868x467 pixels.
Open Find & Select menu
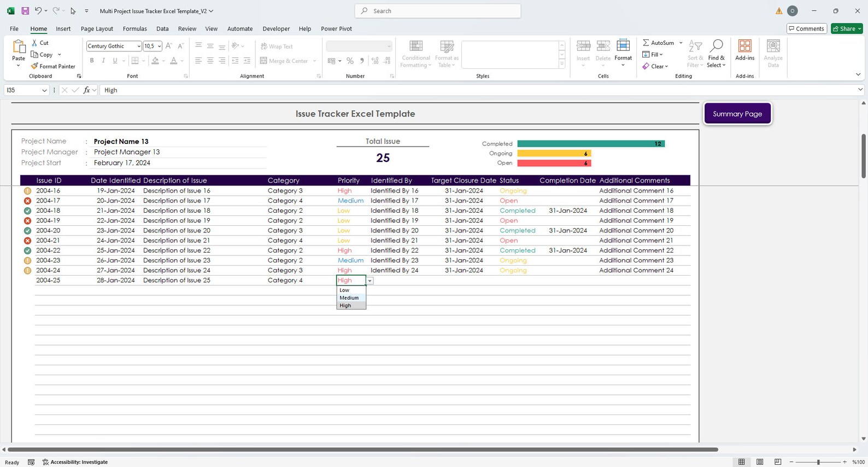(716, 54)
